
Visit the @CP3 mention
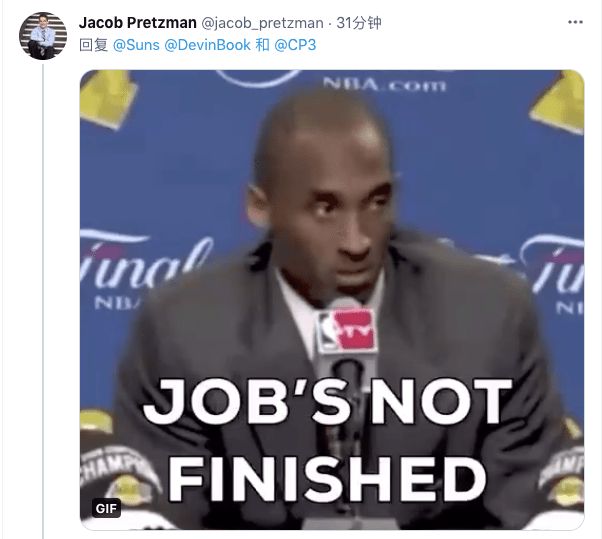tap(295, 45)
